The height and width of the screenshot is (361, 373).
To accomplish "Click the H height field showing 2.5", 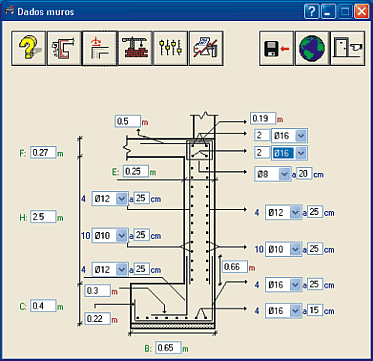I will pos(43,217).
